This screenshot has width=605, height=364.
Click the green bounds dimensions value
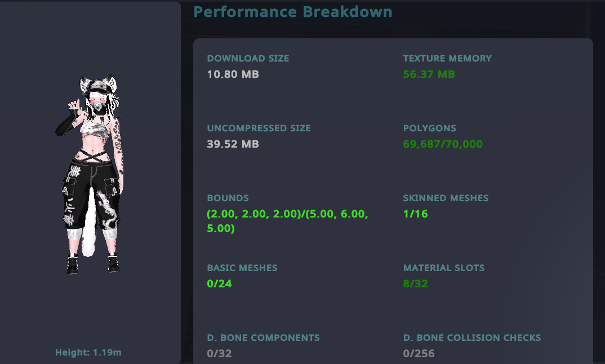287,221
